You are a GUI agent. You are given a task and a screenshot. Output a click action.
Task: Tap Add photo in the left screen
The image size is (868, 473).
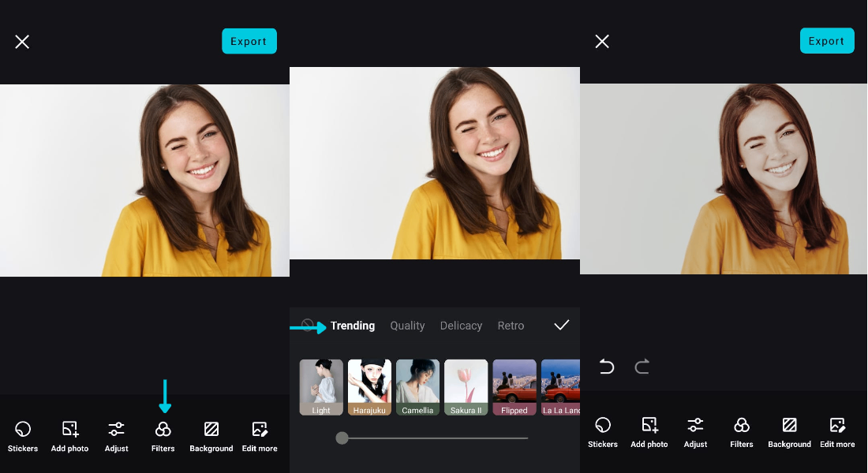pyautogui.click(x=69, y=436)
